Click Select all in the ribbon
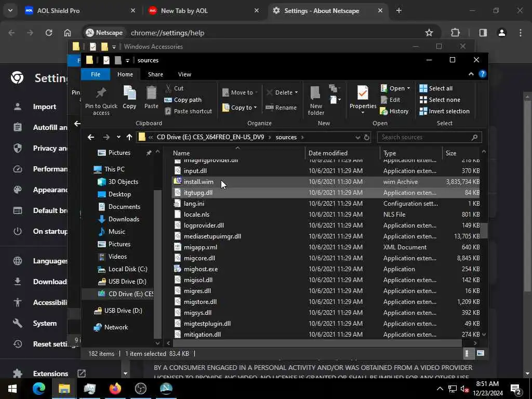Viewport: 532px width, 399px height. tap(436, 88)
